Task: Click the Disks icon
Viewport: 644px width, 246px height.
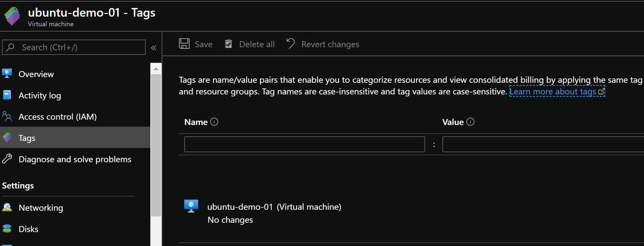Action: pos(7,229)
